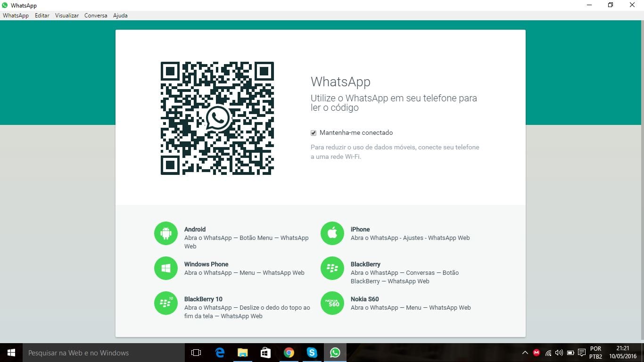
Task: Open the Visualizar menu
Action: (67, 16)
